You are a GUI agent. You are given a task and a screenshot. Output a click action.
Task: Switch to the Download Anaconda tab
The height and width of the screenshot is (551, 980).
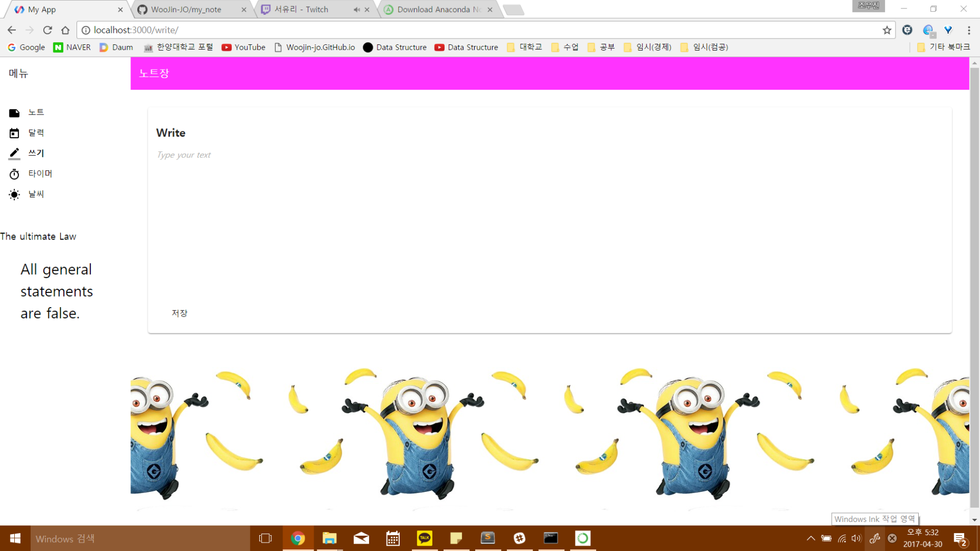438,9
